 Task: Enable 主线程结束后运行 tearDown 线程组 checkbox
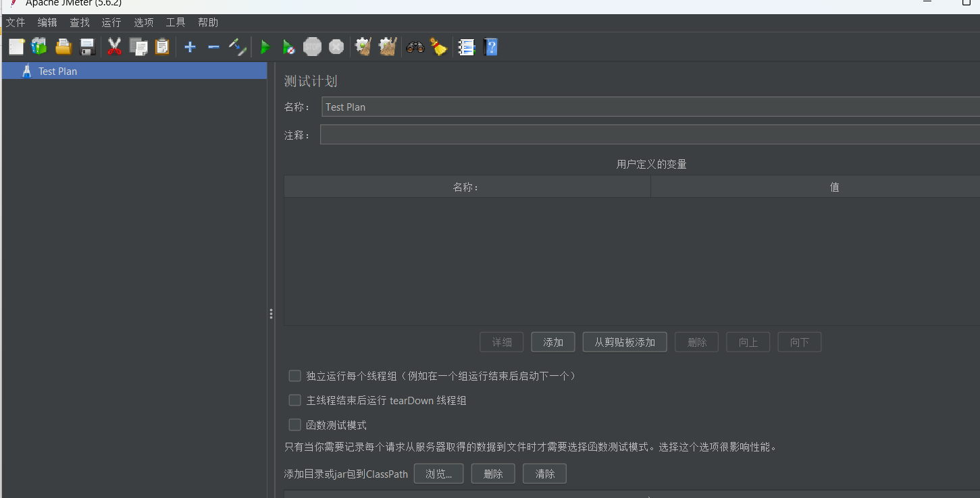click(x=294, y=400)
